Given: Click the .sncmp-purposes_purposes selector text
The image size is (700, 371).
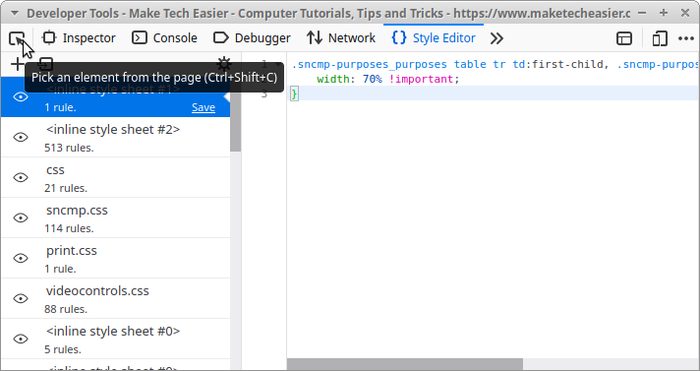Looking at the screenshot, I should [x=370, y=65].
